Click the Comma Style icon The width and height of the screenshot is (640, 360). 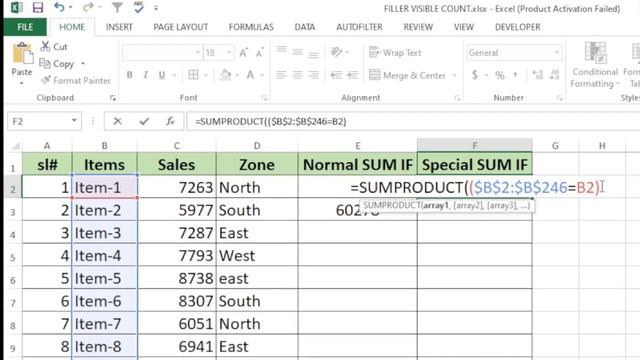[516, 75]
